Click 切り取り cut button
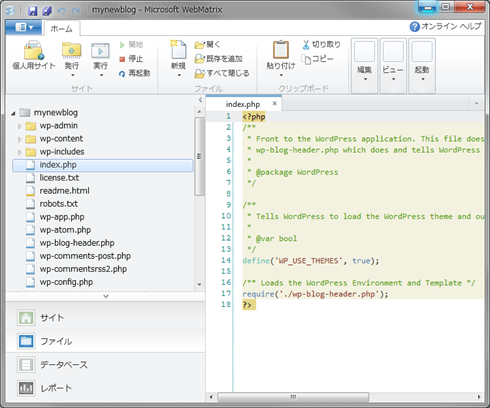The image size is (490, 408). [x=321, y=45]
